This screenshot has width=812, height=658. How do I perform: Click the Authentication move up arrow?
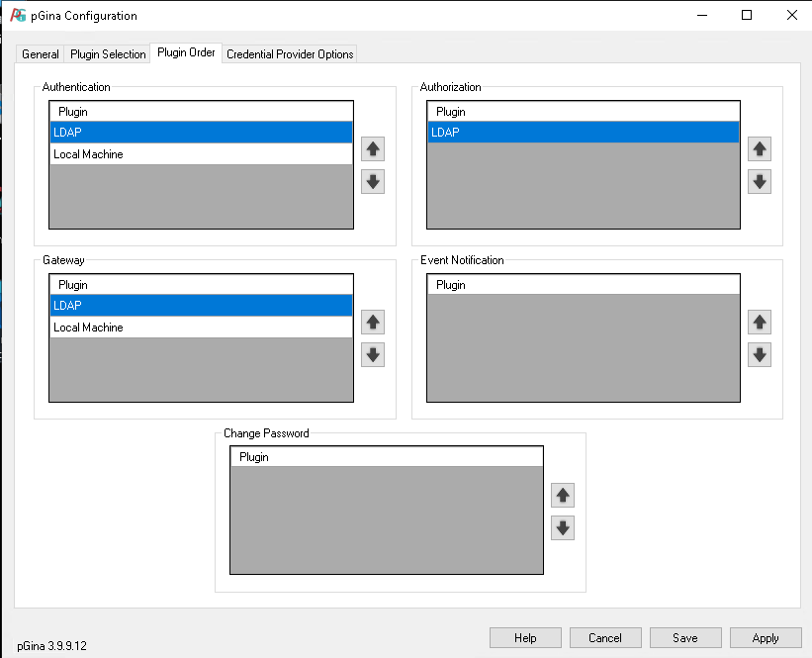click(x=373, y=149)
